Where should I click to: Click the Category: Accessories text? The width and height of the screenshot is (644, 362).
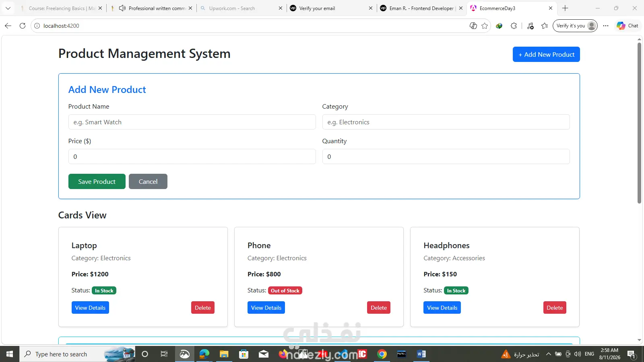point(454,258)
